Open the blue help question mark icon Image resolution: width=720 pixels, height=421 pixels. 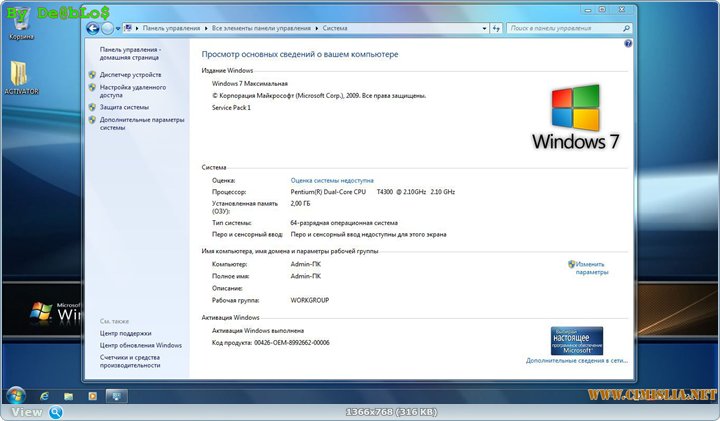click(627, 45)
